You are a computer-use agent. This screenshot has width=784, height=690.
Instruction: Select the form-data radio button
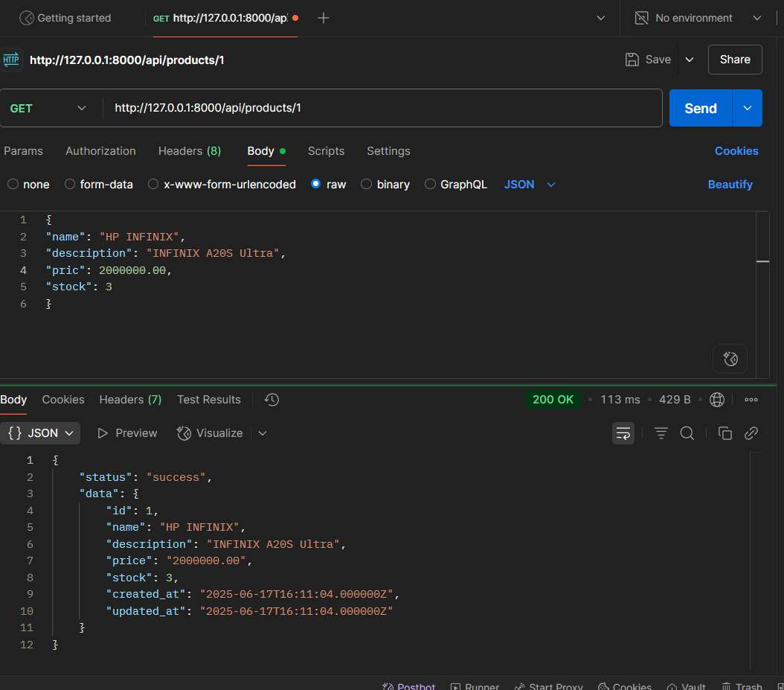(x=70, y=185)
